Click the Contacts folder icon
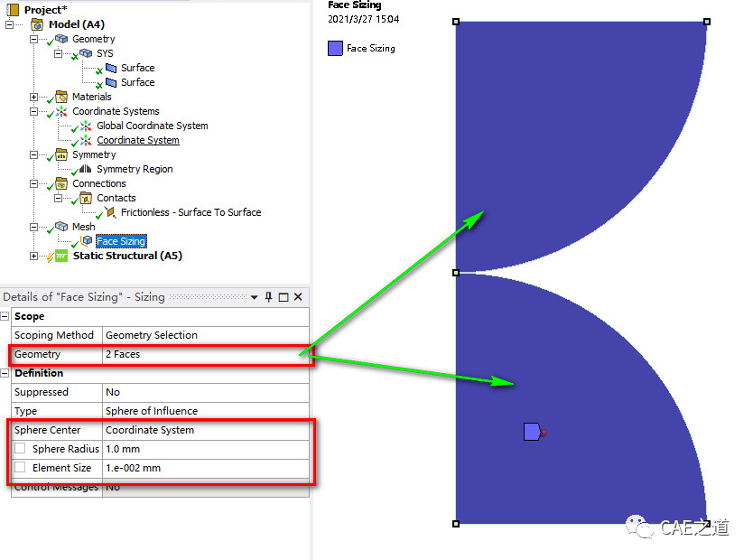This screenshot has height=560, width=753. 86,198
